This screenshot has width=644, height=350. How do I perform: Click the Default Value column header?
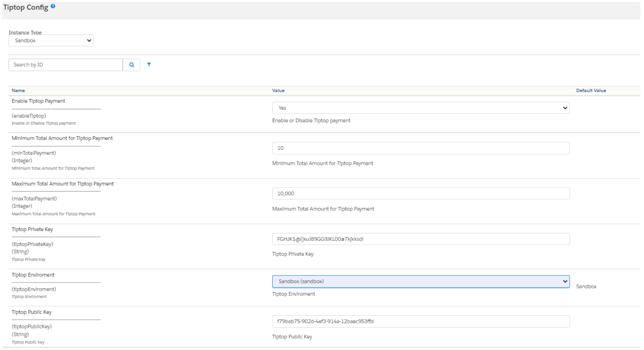pyautogui.click(x=591, y=90)
